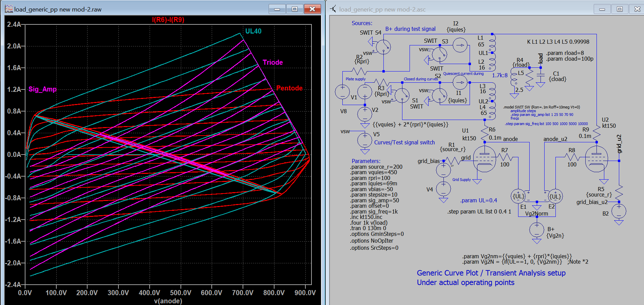
Task: Select the V5 curves/test switch source
Action: point(365,140)
